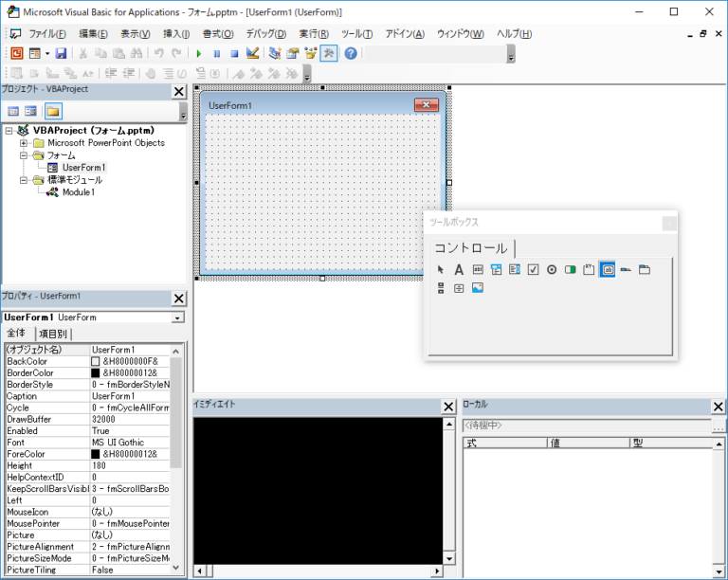Close the イミディエイト window pane

tap(448, 407)
